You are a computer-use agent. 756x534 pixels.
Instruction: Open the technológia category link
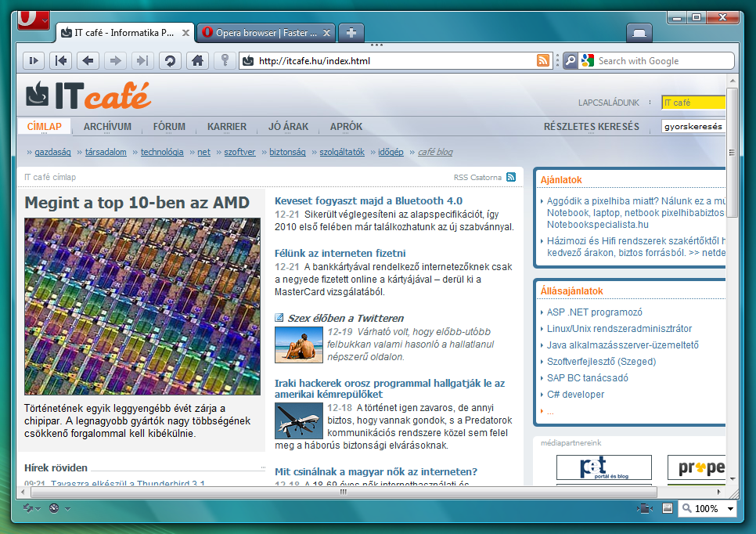click(162, 152)
